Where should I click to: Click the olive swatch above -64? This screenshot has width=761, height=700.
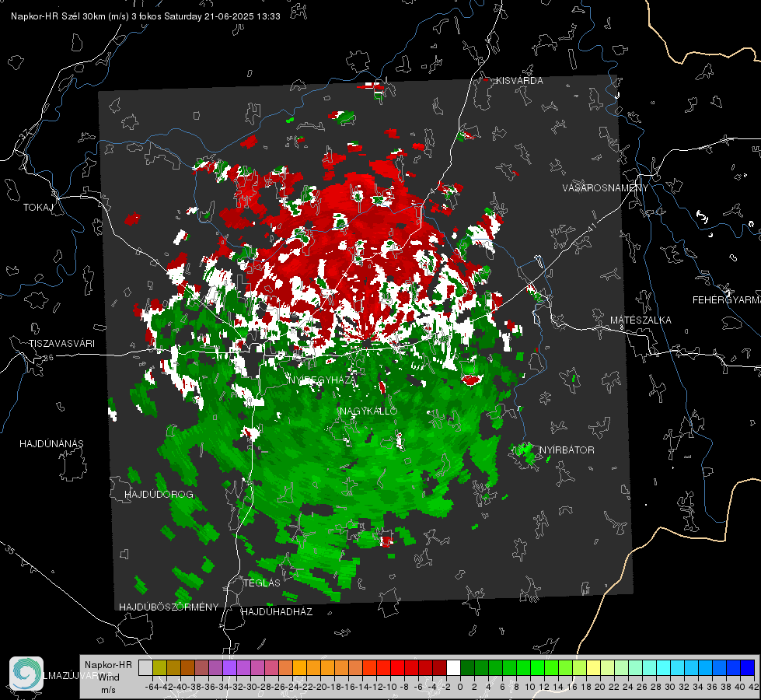(x=159, y=667)
